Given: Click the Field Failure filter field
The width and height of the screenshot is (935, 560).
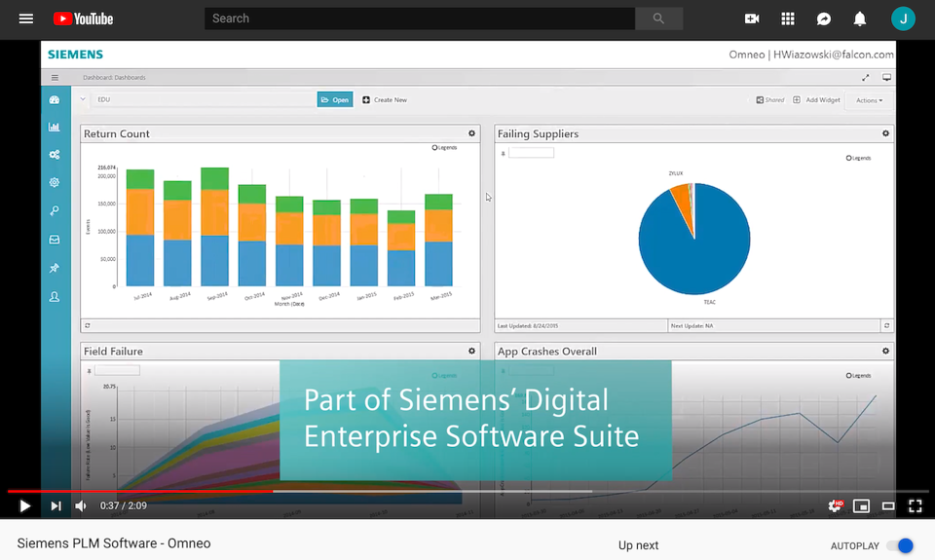Looking at the screenshot, I should (117, 371).
